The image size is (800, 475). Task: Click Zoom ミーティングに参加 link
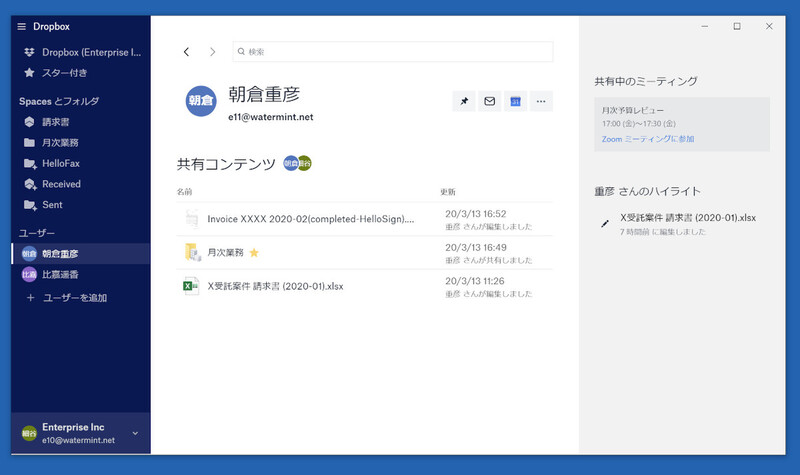point(647,139)
